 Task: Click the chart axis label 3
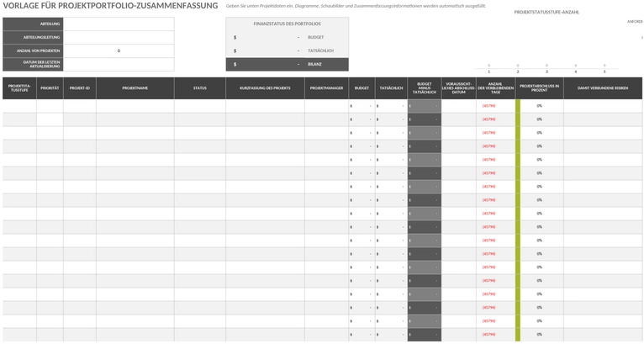[x=546, y=72]
